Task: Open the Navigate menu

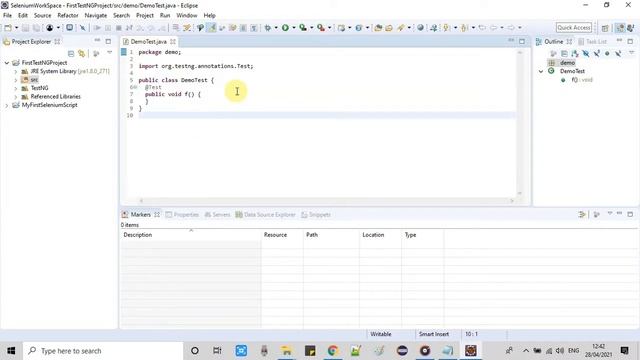Action: click(96, 16)
